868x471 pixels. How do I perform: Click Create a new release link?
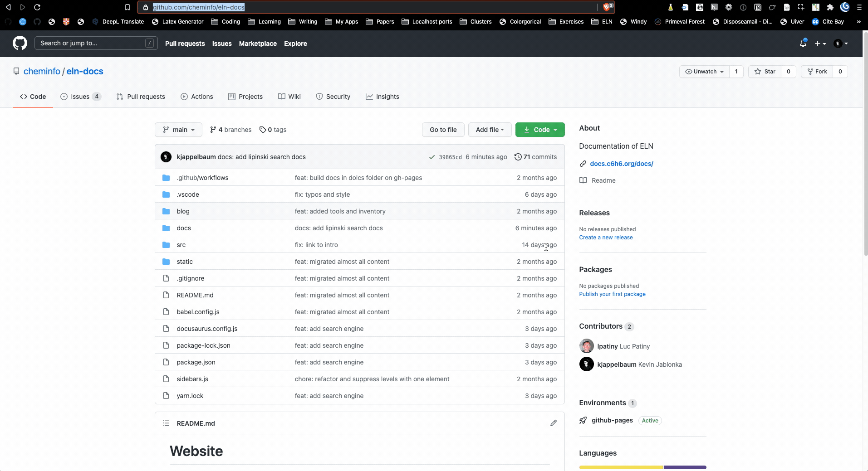606,238
